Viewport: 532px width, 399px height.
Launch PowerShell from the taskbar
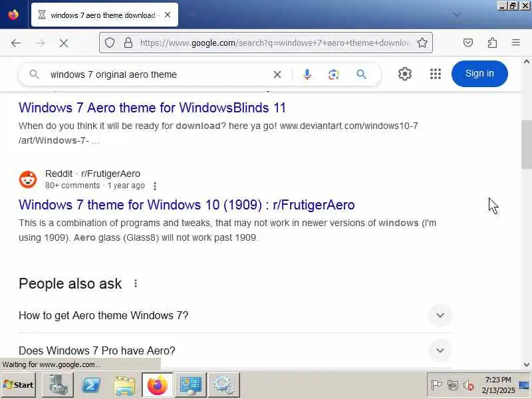pos(91,385)
